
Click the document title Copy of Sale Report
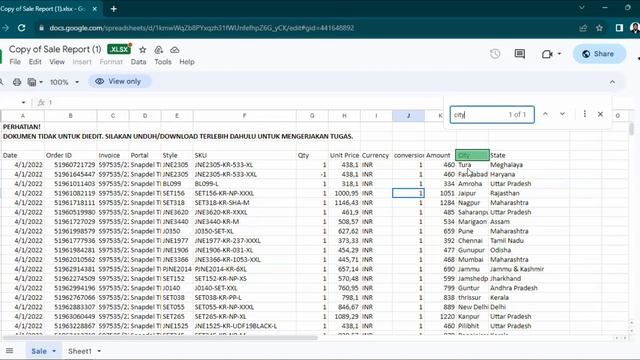tap(55, 49)
